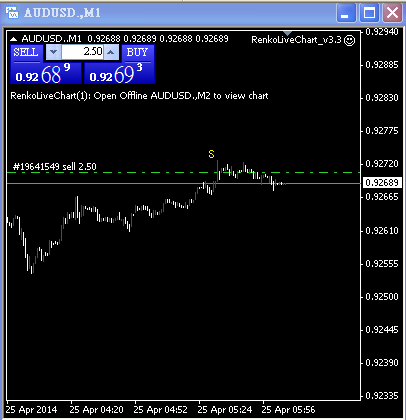Minimize the AUDUSD chart window
The height and width of the screenshot is (420, 406).
[x=346, y=13]
